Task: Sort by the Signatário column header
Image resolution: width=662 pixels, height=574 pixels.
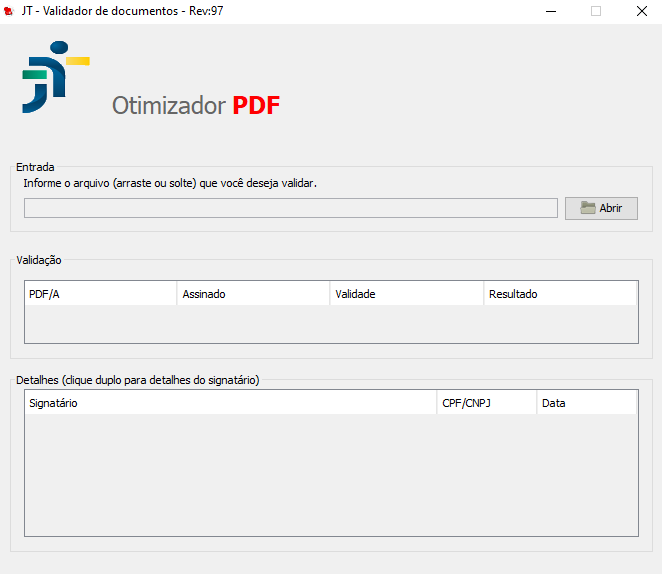Action: click(231, 403)
